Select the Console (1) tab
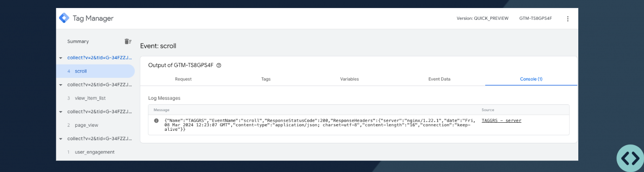Viewport: 644px width, 172px height. click(531, 79)
